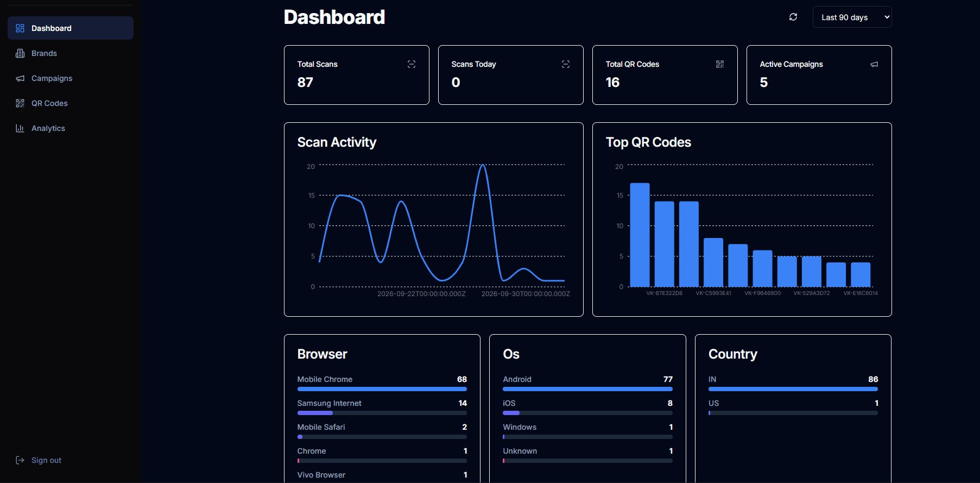
Task: Click the Brands building icon
Action: click(x=20, y=53)
